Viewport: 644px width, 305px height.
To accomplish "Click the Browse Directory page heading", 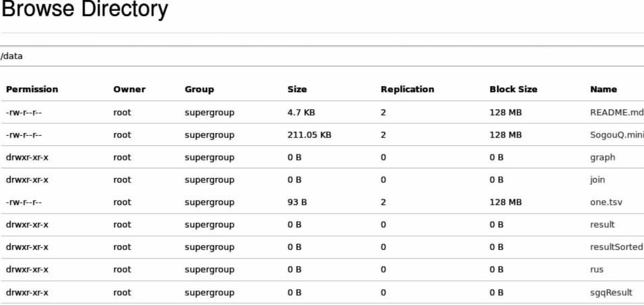I will coord(85,9).
